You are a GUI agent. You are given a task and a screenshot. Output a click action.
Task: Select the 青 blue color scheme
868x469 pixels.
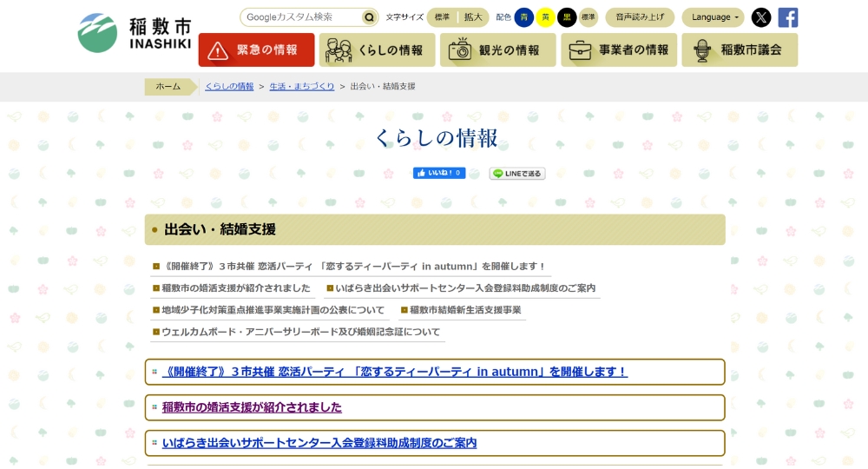pos(524,17)
